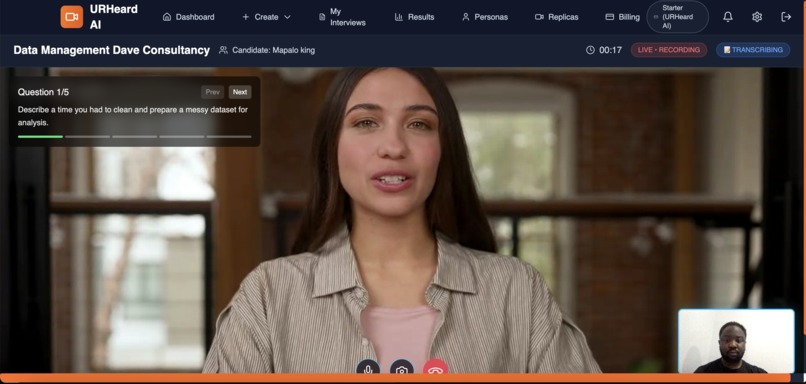Click the document icon next to My Interviews
This screenshot has width=806, height=384.
[x=322, y=17]
